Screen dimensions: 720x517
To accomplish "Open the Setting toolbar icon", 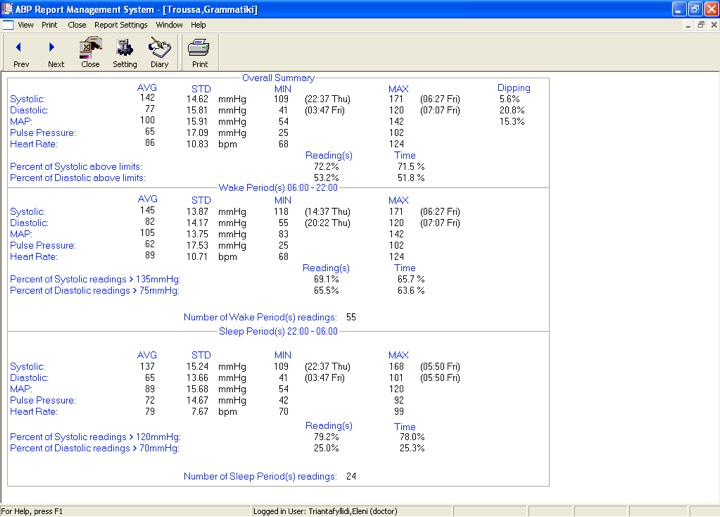I will pos(125,53).
